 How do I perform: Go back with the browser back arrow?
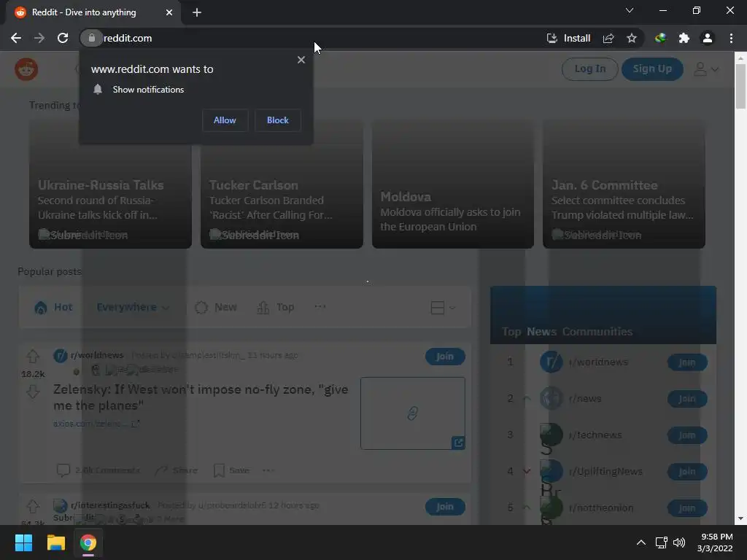[x=16, y=38]
